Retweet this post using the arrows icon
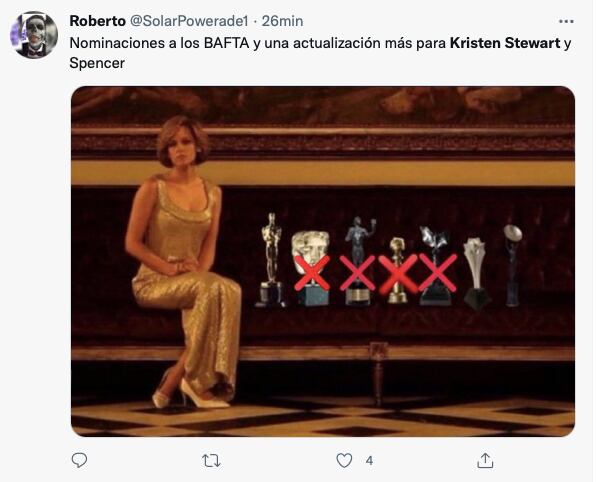Image resolution: width=597 pixels, height=482 pixels. click(x=211, y=461)
